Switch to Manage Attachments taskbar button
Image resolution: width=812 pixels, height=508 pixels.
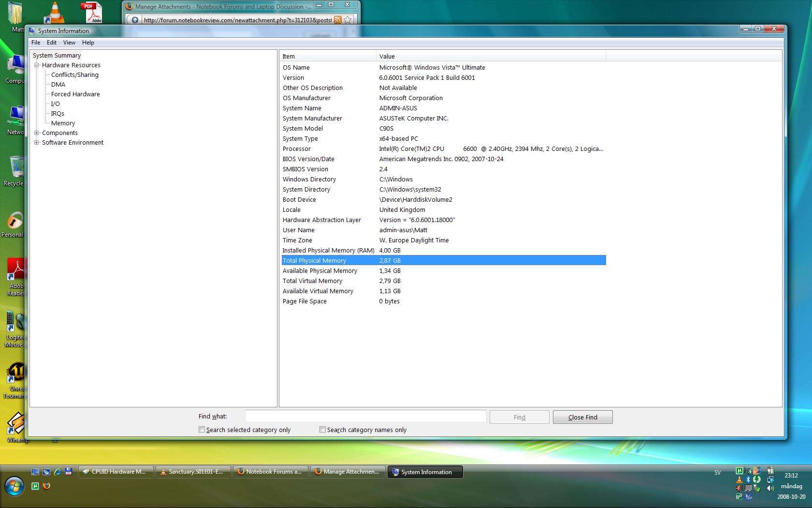tap(348, 472)
